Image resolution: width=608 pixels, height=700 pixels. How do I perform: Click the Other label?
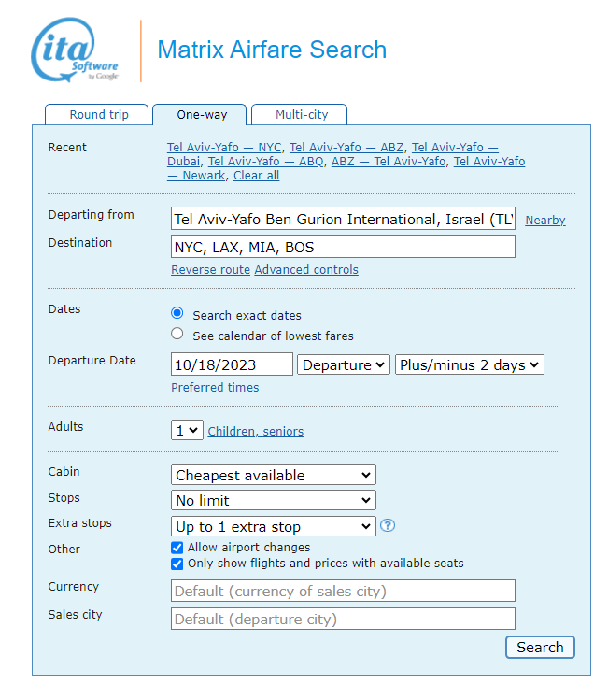64,550
